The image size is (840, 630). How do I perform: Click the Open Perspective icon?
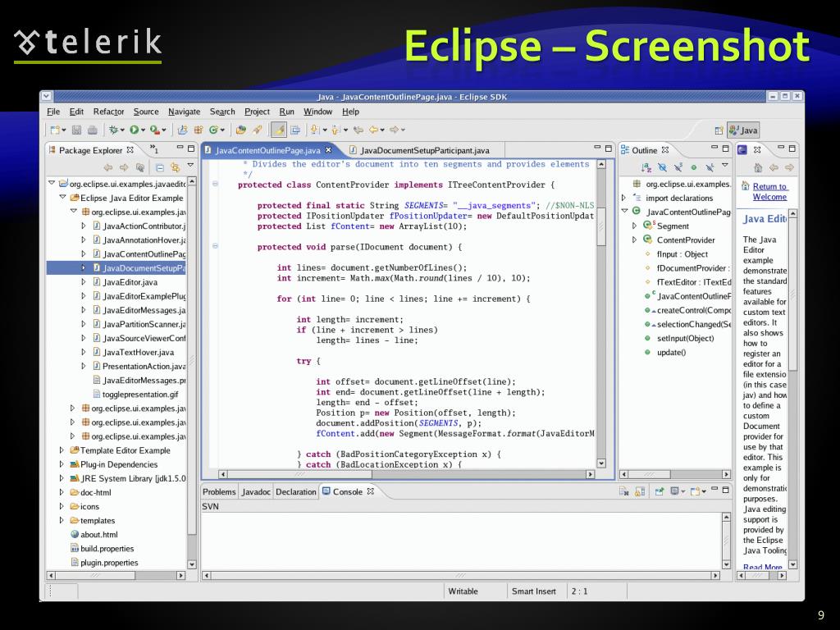point(719,130)
